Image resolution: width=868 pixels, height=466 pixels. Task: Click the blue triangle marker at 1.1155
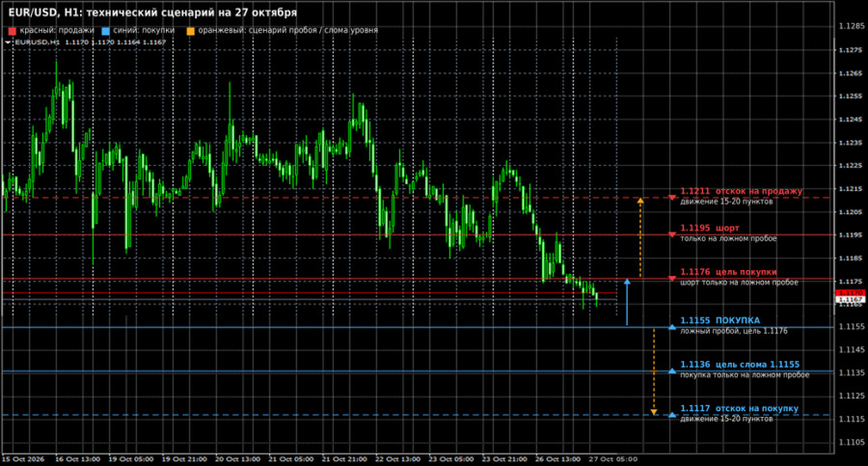(x=672, y=327)
